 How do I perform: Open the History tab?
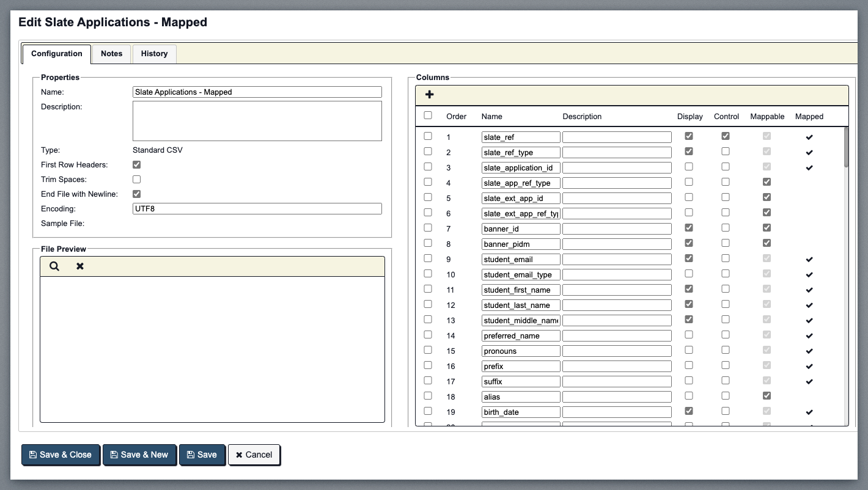click(x=154, y=54)
